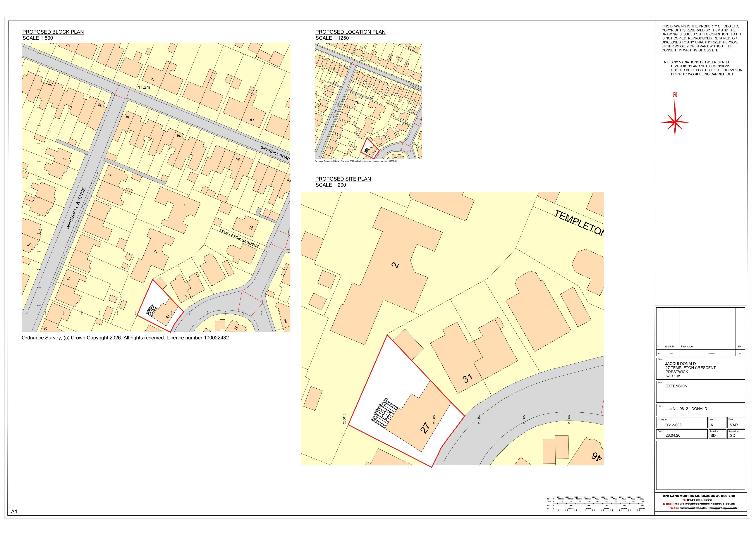The image size is (756, 534).
Task: Click the location plan map thumbnail
Action: pyautogui.click(x=368, y=101)
